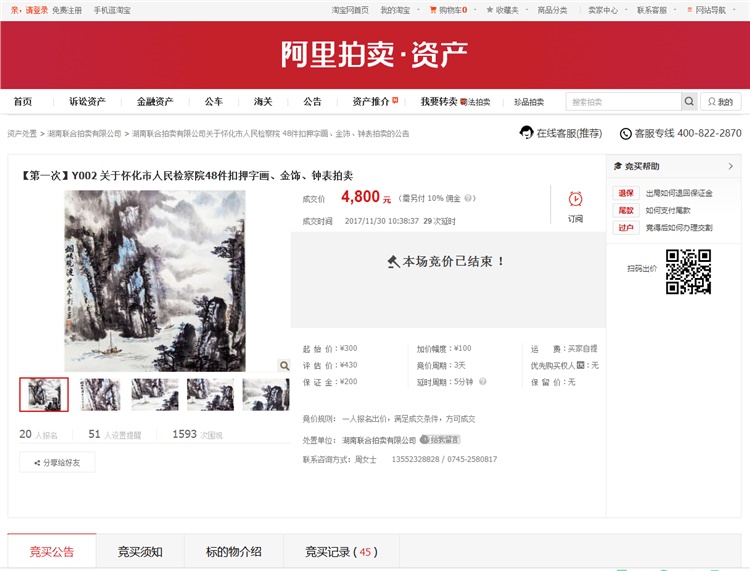Click 商品分类 link

[552, 10]
